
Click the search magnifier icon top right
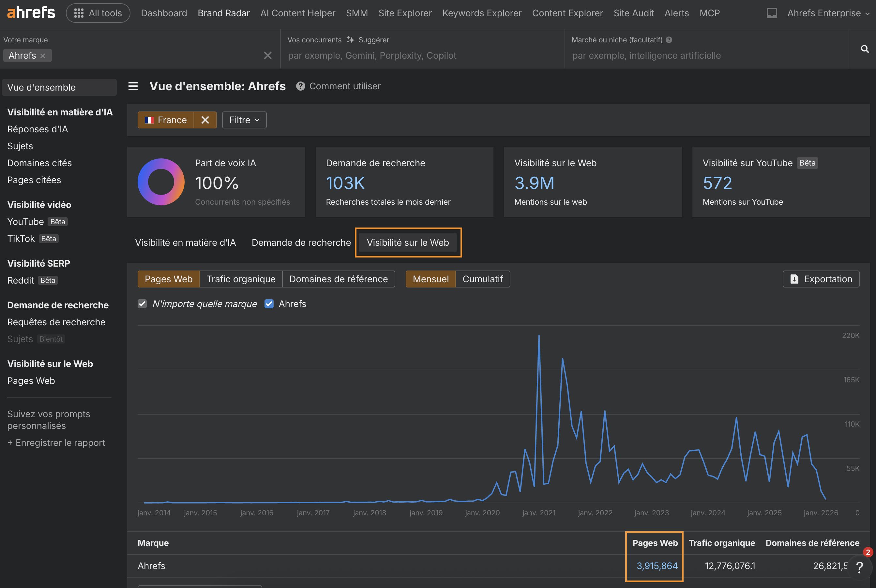pyautogui.click(x=864, y=49)
